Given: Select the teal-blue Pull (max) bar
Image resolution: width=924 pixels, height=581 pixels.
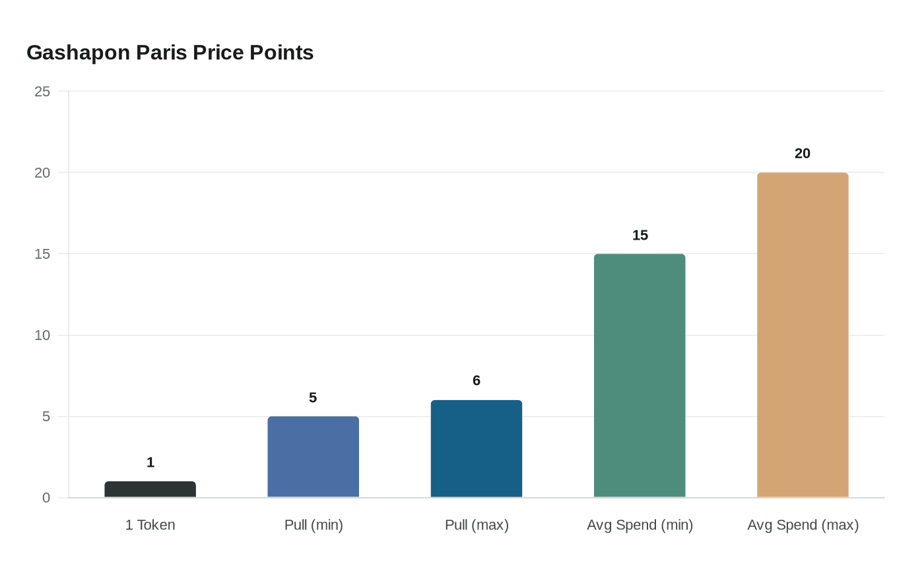Looking at the screenshot, I should click(x=477, y=449).
